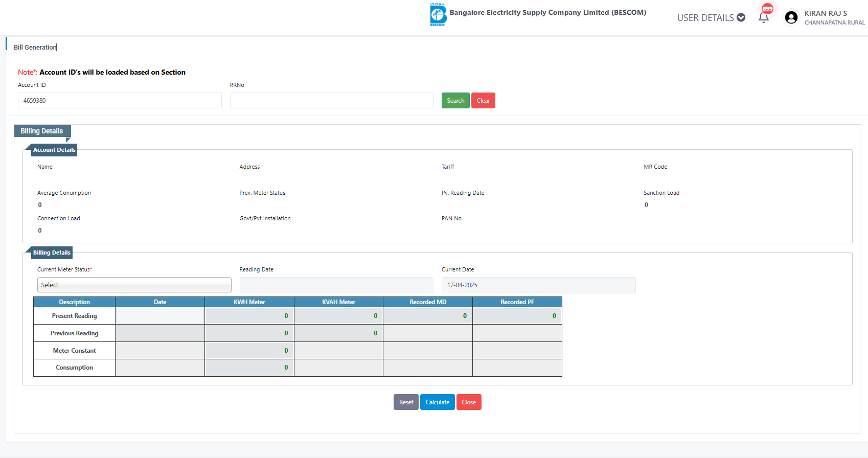Click the Sanction Load label
Image resolution: width=868 pixels, height=458 pixels.
tap(661, 193)
